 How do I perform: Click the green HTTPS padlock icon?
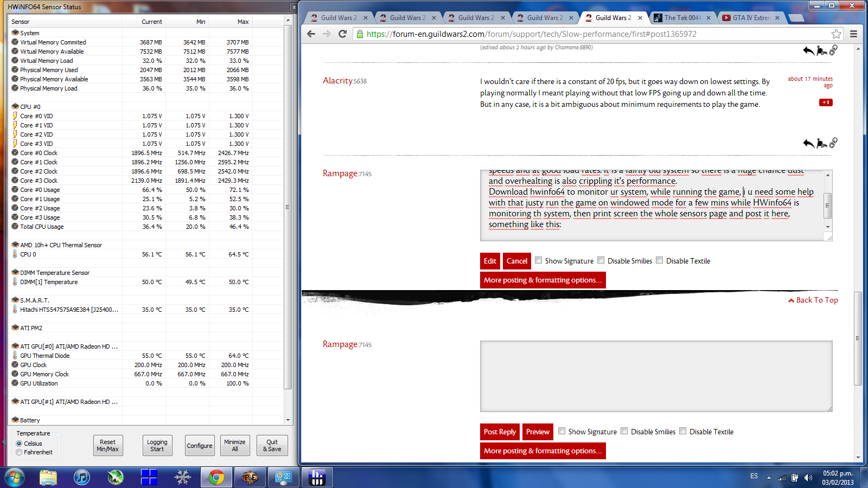point(359,34)
